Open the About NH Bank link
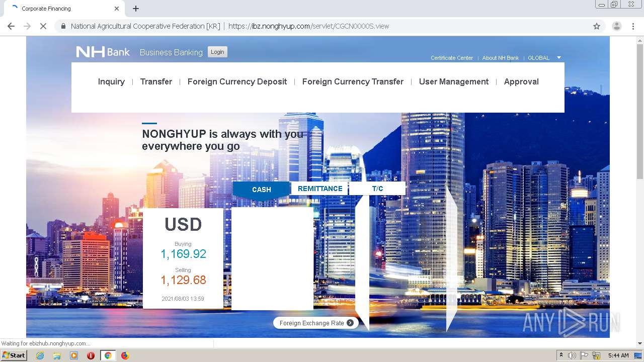This screenshot has height=362, width=644. 501,58
